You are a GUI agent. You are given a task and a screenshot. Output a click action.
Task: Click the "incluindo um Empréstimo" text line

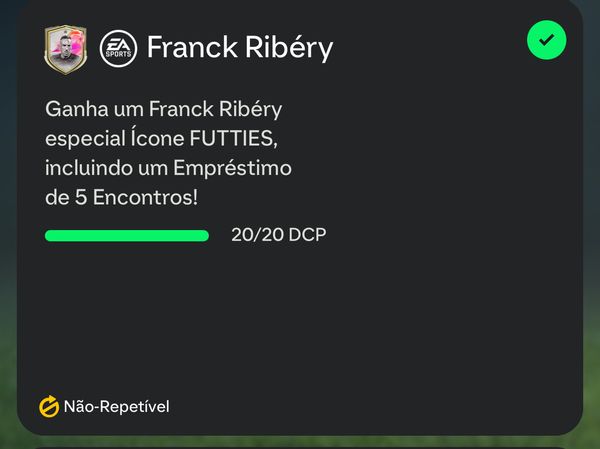(168, 168)
